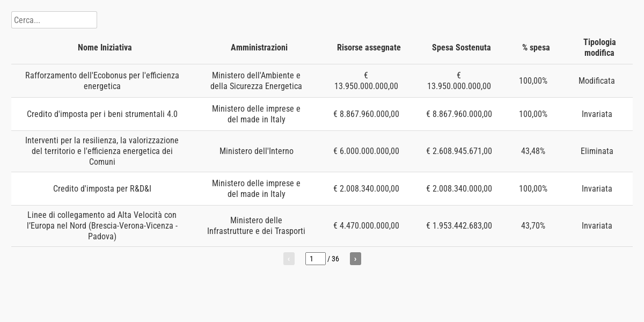Click Ministero delle Infrastrutture e dei Trasporti
644x322 pixels.
256,225
